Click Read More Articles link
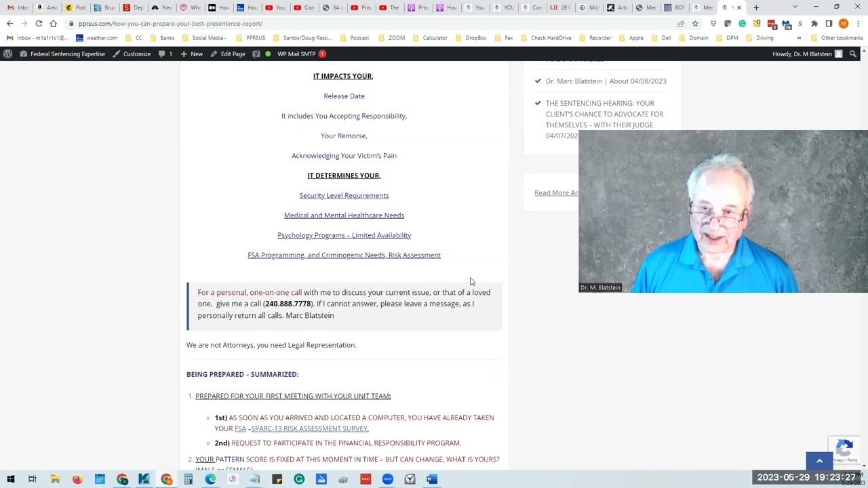The height and width of the screenshot is (488, 868). (x=556, y=193)
